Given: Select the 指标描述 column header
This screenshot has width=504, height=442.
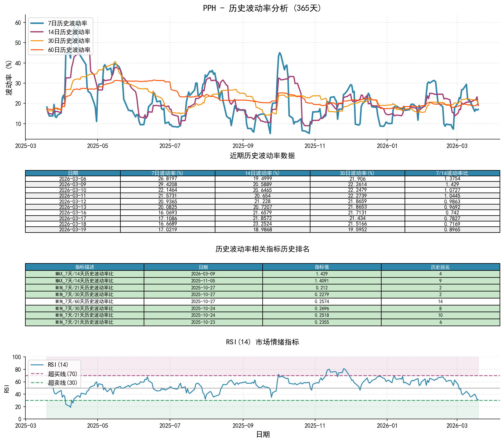Looking at the screenshot, I should (85, 267).
